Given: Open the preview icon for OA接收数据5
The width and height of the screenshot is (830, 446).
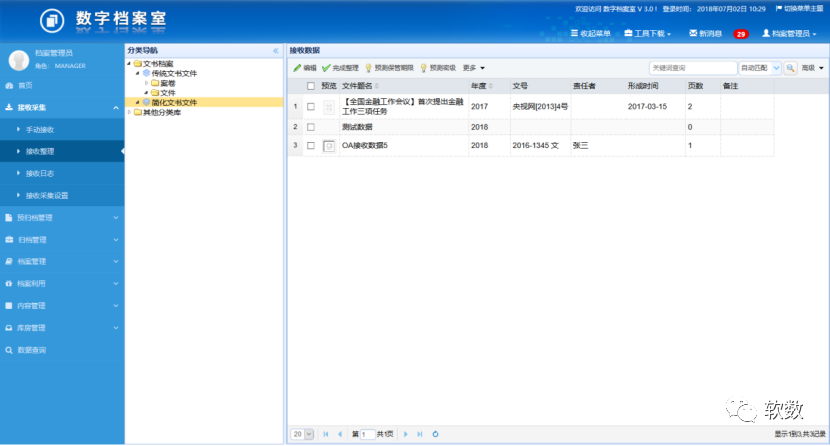Looking at the screenshot, I should [x=329, y=146].
